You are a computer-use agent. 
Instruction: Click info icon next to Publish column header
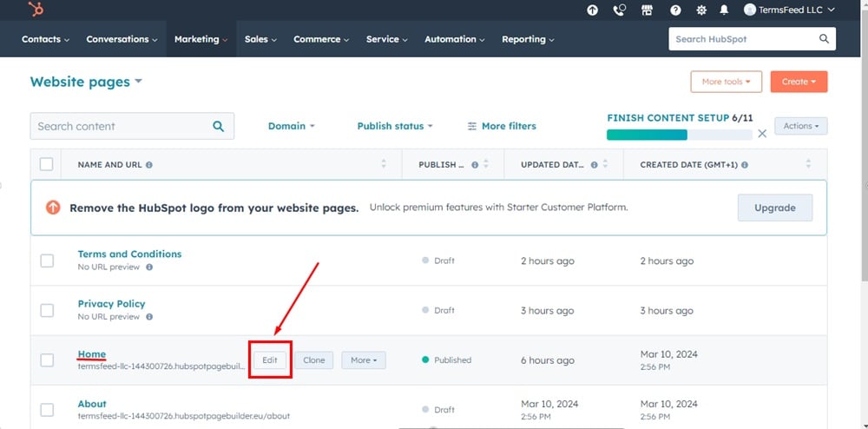coord(475,165)
